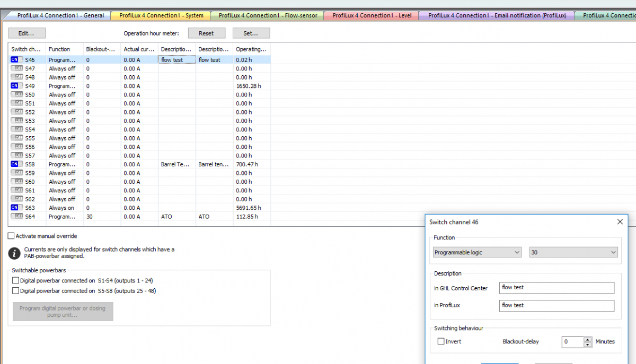Select the 700.47 h operating hours cell
636x364 pixels.
(252, 164)
